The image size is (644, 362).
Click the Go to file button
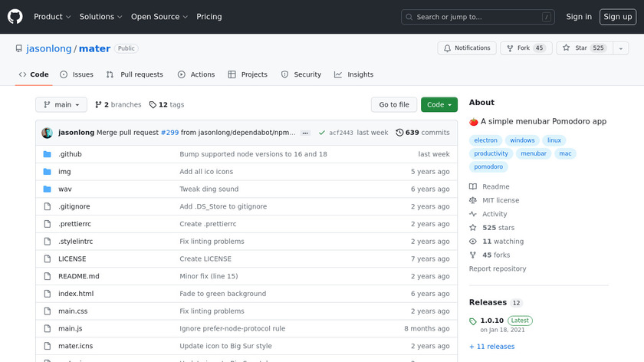394,105
